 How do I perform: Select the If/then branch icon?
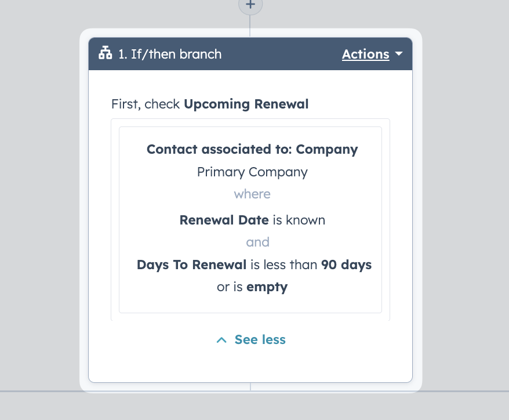pos(105,53)
